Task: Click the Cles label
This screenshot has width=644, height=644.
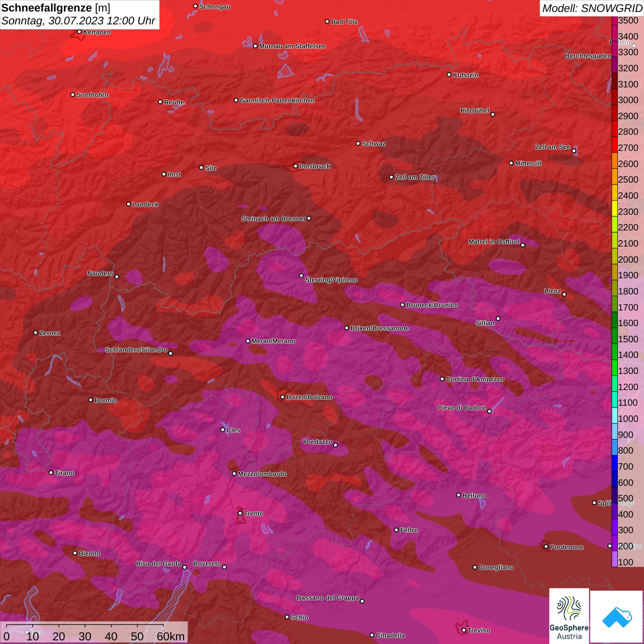Action: [x=233, y=430]
